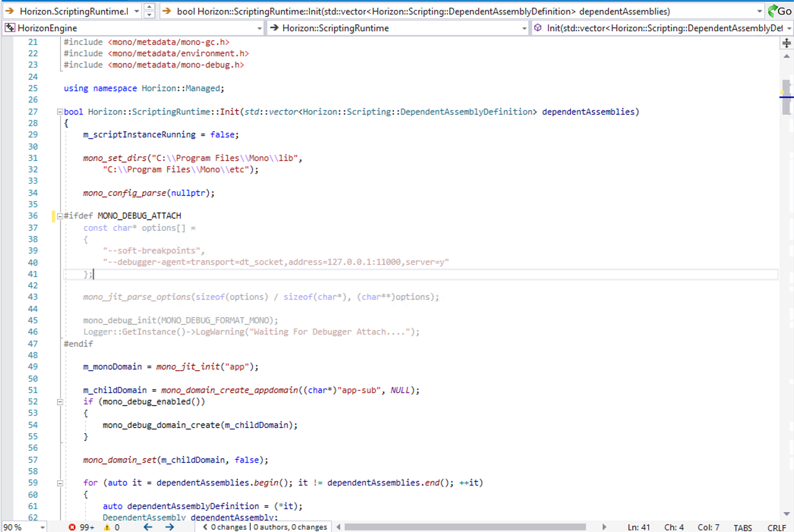Click the splitter icon above the vertical scrollbar

786,43
